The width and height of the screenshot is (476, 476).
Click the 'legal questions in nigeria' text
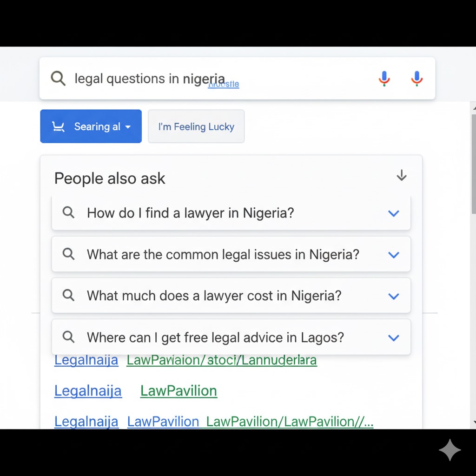pos(150,78)
